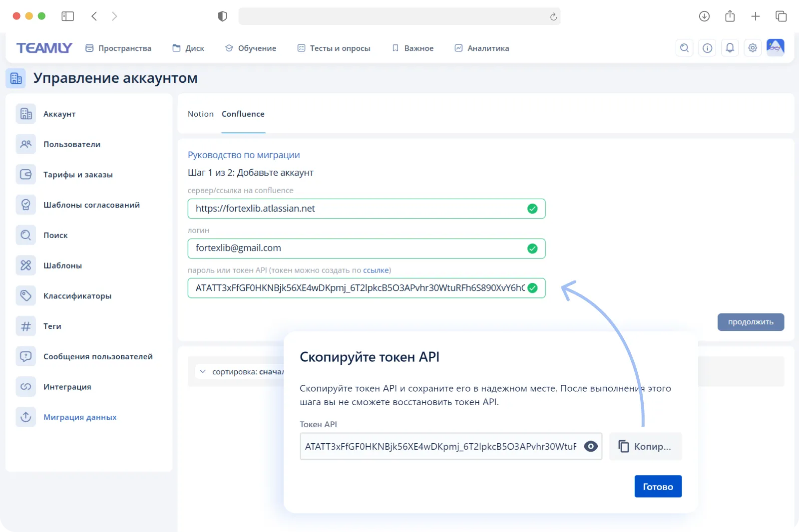Open the Диск menu
This screenshot has width=799, height=532.
tap(188, 48)
